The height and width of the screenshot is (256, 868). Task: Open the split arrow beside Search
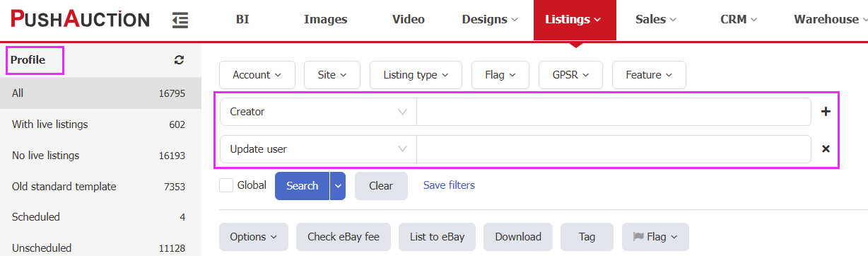tap(338, 186)
